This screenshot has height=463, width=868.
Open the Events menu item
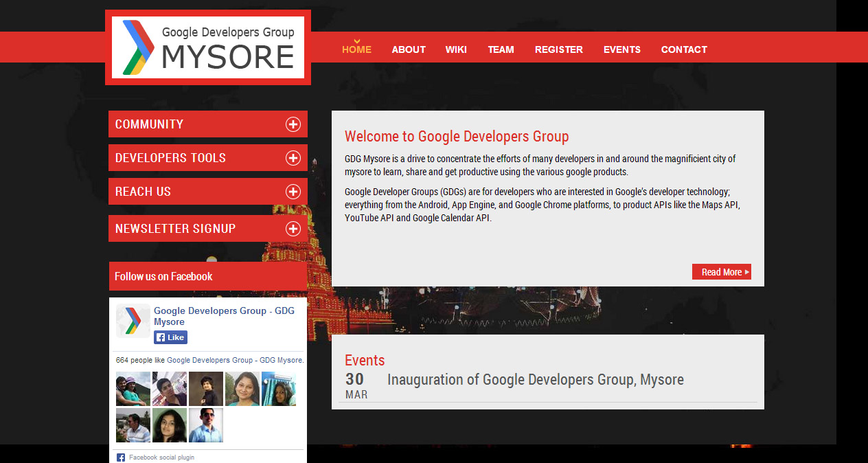[621, 49]
